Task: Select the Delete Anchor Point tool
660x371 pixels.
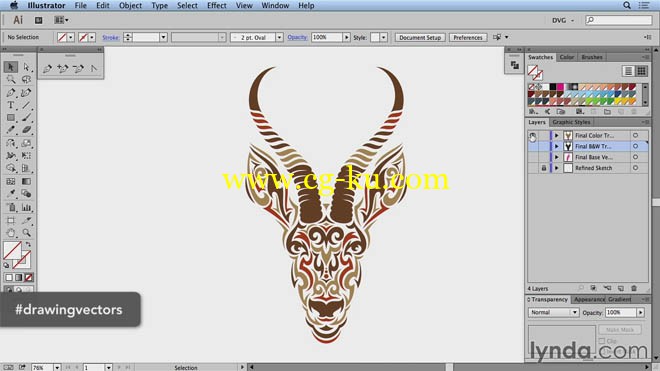Action: click(x=78, y=69)
